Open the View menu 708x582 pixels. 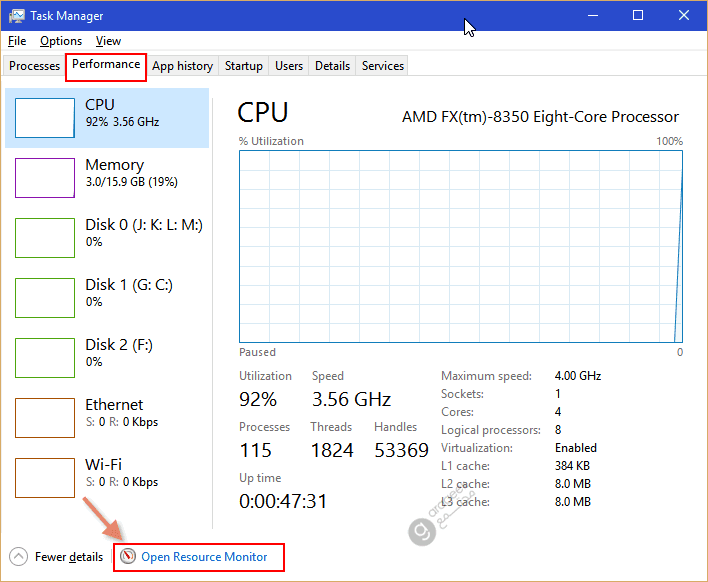pyautogui.click(x=108, y=41)
